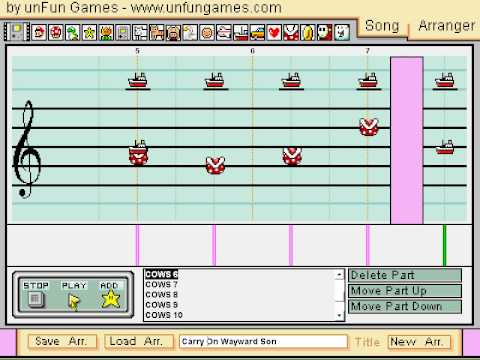Click the pink timeline marker under measure 7
This screenshot has height=360, width=480.
point(368,245)
